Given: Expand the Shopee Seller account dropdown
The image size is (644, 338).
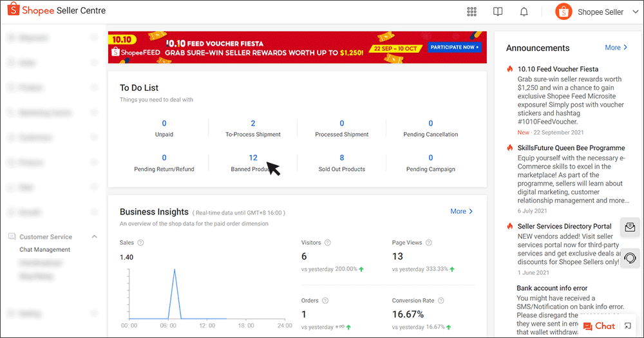Looking at the screenshot, I should [635, 12].
